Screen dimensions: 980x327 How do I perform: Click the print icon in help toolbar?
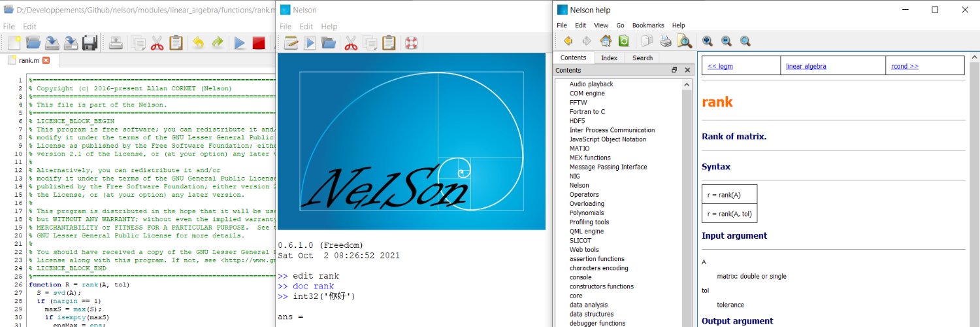coord(666,41)
